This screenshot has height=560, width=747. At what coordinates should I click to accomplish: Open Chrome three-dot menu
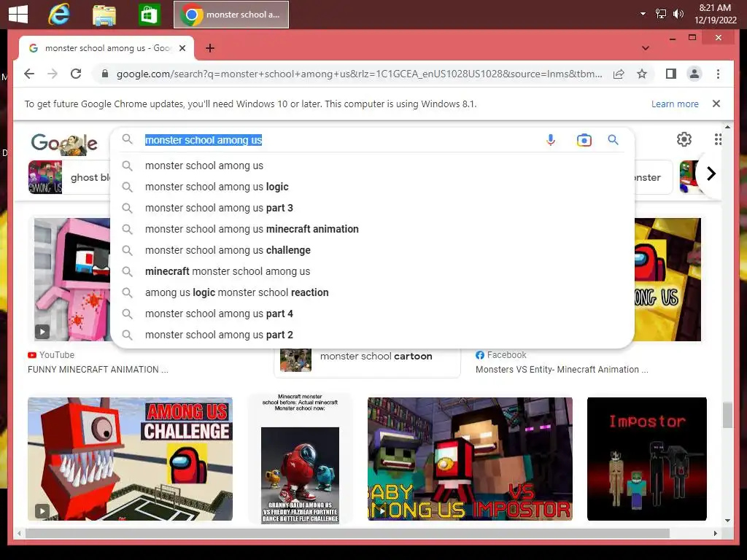(x=718, y=74)
